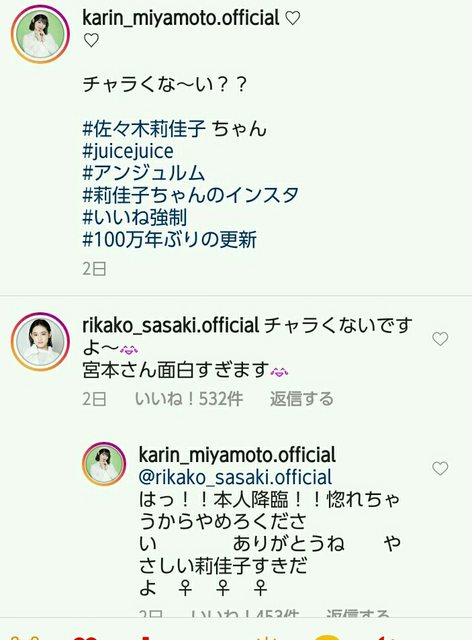The width and height of the screenshot is (472, 640).
Task: Select the 2日 timestamp under the caption
Action: 94,269
